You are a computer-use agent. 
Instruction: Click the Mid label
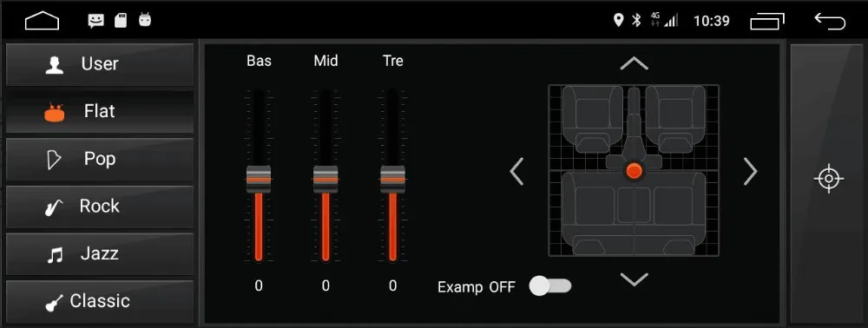click(325, 61)
